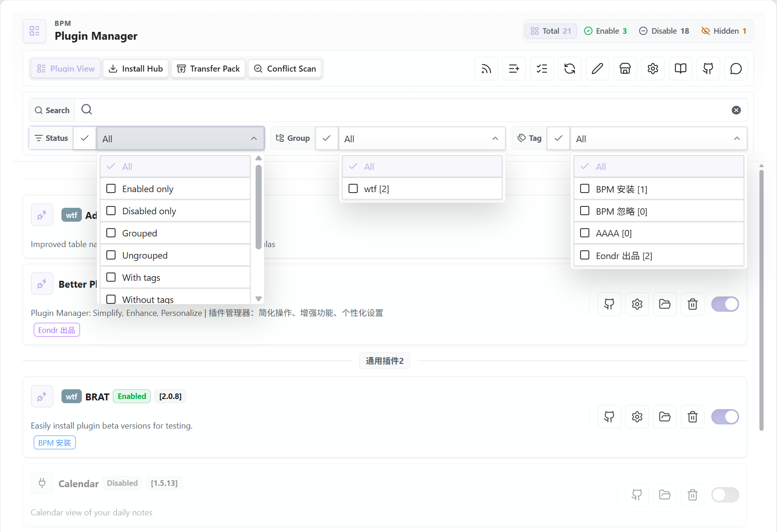Toggle off the BRAT plugin switch
Screen dimensions: 777x532
point(725,417)
